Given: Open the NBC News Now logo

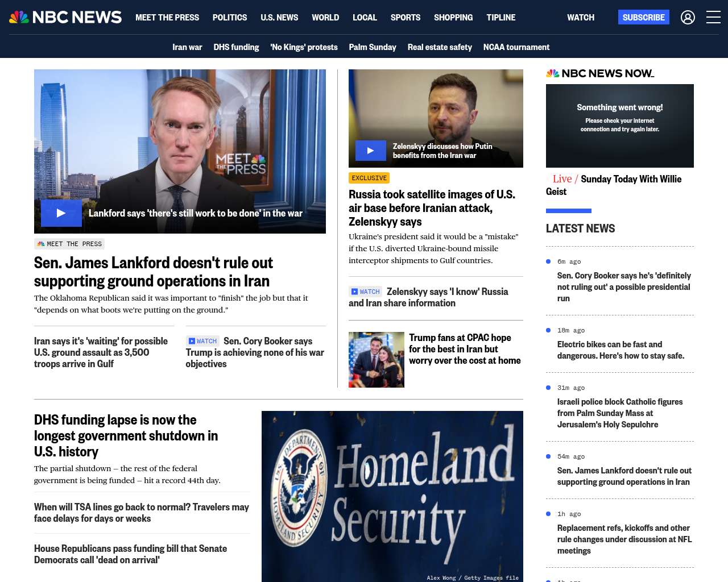Looking at the screenshot, I should click(600, 73).
